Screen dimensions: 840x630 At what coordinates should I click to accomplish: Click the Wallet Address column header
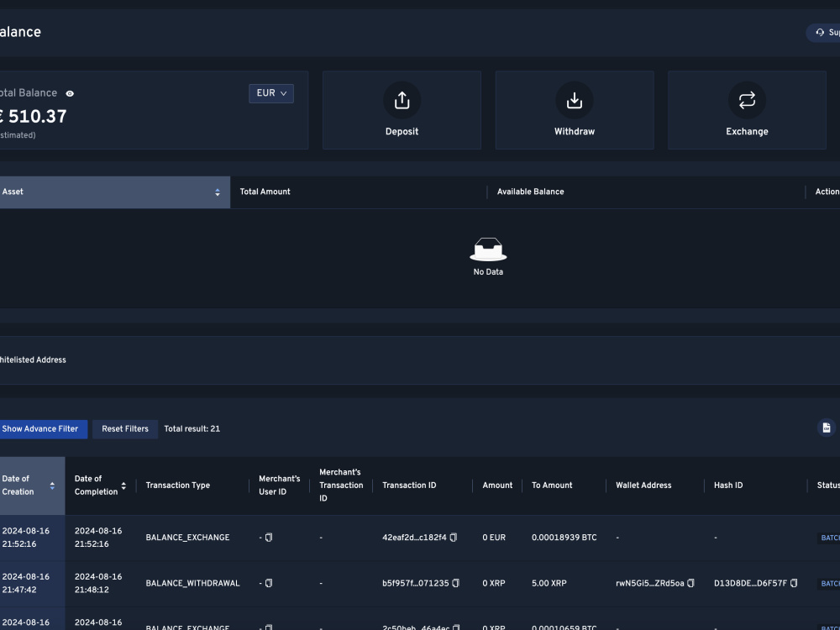(643, 486)
